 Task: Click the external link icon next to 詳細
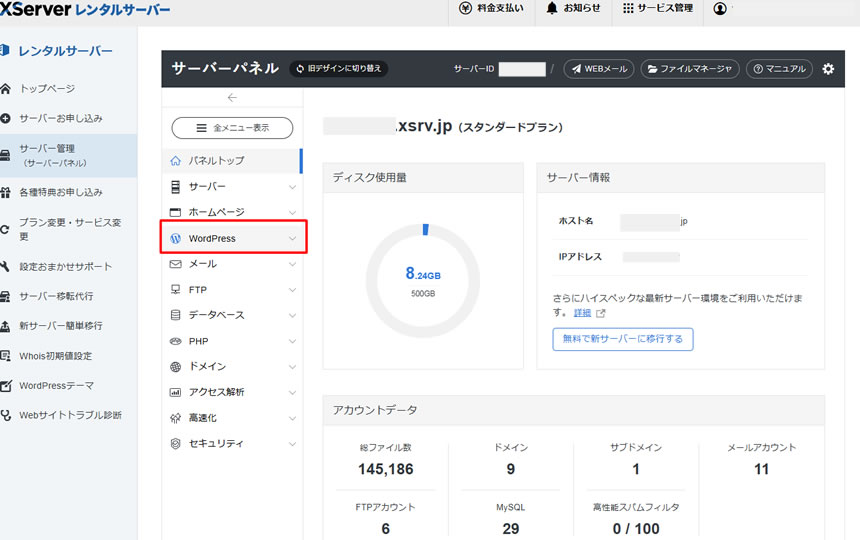pos(601,313)
